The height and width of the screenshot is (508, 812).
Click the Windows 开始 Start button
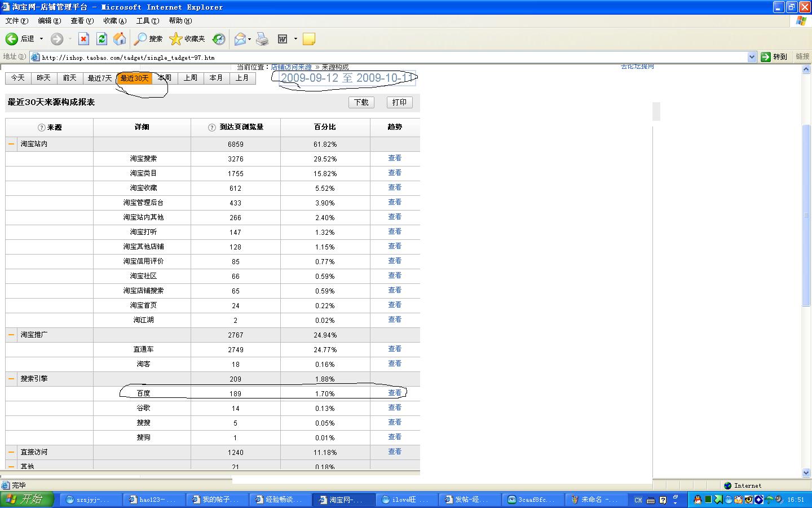(x=27, y=500)
